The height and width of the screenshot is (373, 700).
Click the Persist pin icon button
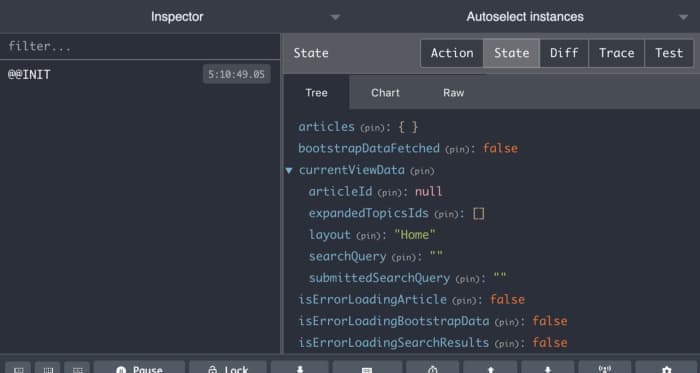click(300, 368)
